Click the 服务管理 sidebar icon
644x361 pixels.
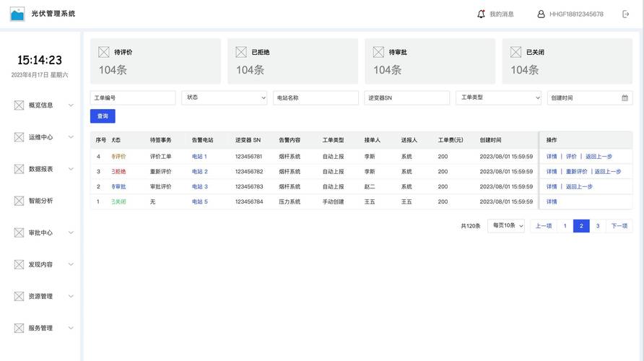pyautogui.click(x=19, y=328)
